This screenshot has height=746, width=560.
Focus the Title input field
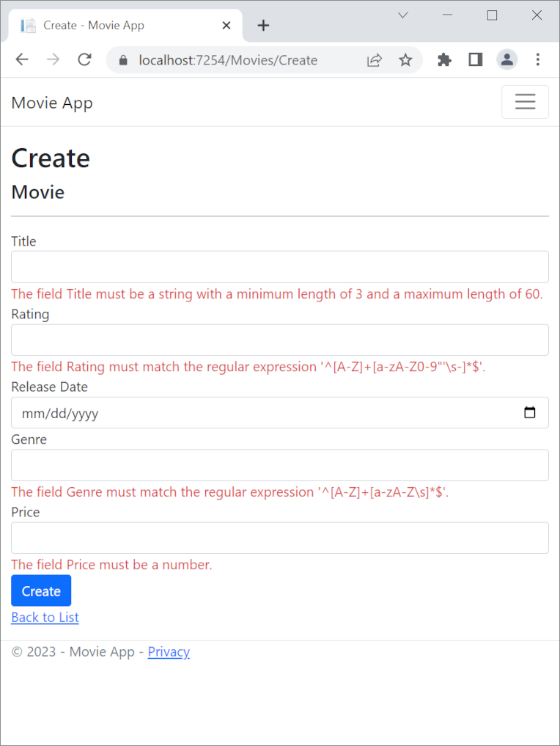tap(279, 266)
